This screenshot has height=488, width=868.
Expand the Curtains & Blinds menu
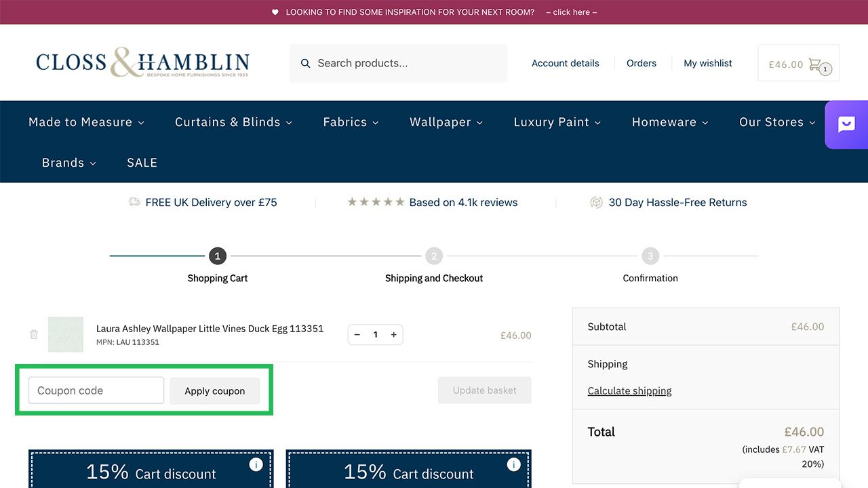point(233,122)
